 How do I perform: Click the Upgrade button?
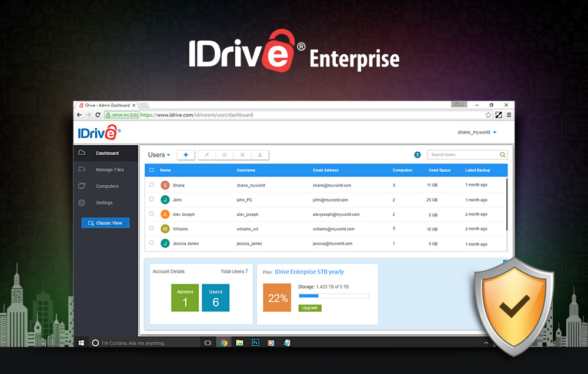click(x=309, y=308)
